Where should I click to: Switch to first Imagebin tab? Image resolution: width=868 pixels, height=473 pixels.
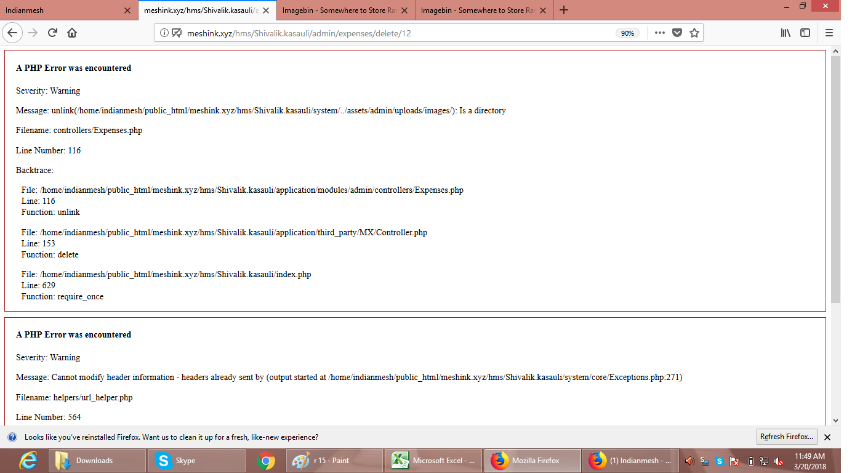pyautogui.click(x=346, y=10)
